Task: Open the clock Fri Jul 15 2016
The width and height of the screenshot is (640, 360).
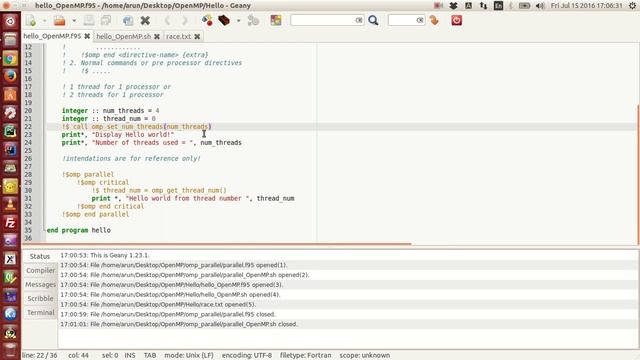Action: click(586, 6)
